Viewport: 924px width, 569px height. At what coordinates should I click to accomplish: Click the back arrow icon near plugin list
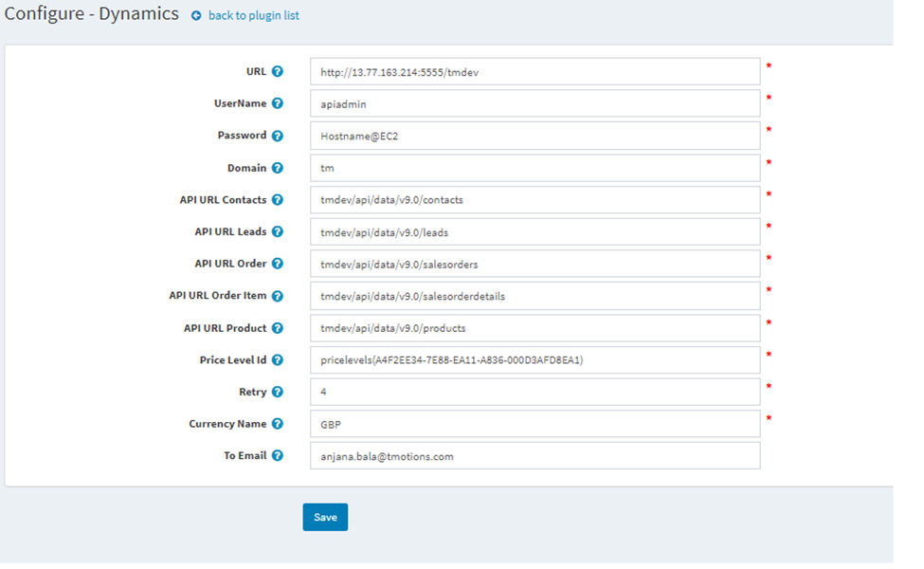pos(196,16)
